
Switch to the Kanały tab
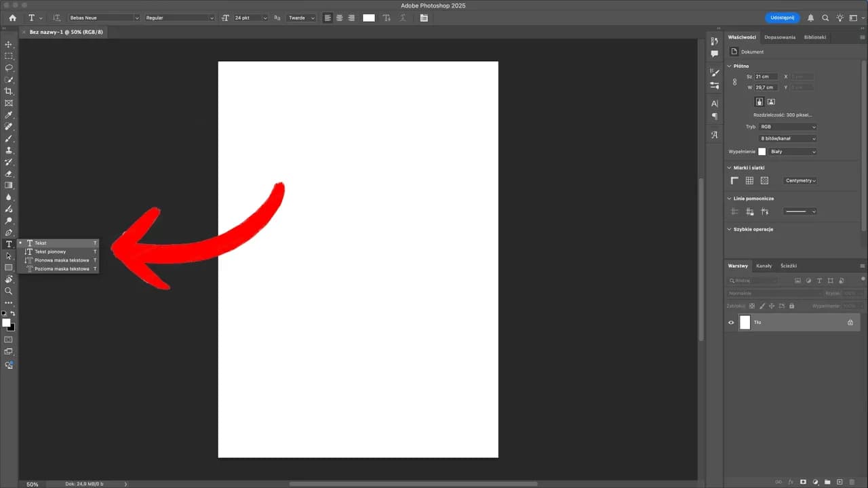pyautogui.click(x=764, y=266)
